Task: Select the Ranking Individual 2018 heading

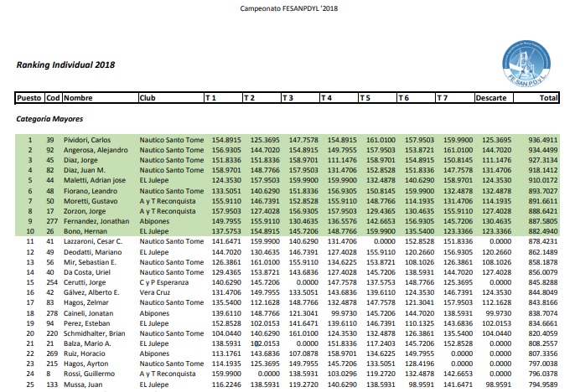Action: [x=65, y=64]
